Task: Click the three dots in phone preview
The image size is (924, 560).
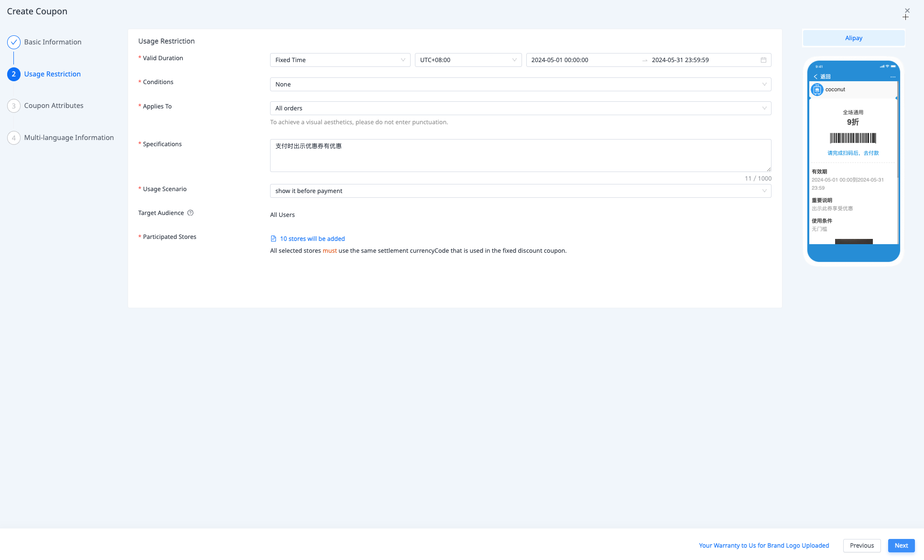Action: (x=892, y=77)
